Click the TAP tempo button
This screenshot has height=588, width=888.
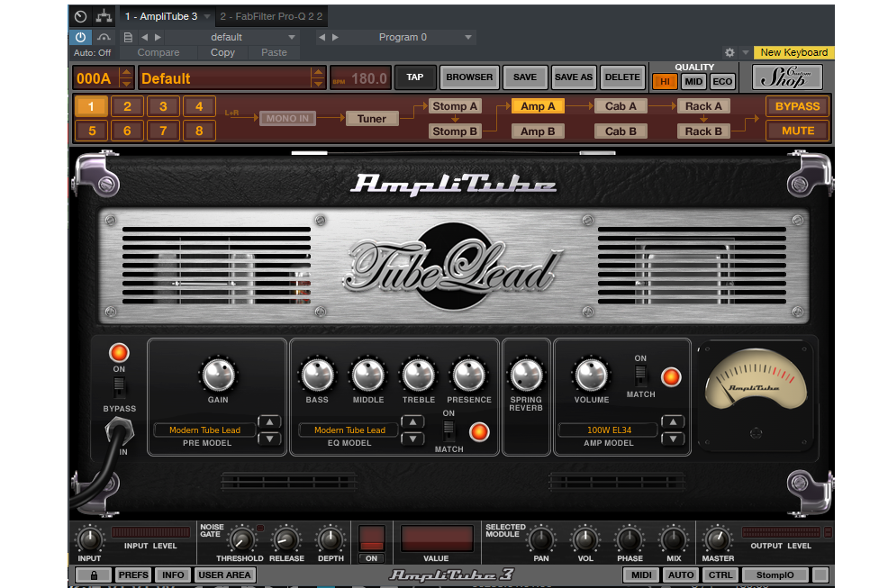[x=415, y=77]
